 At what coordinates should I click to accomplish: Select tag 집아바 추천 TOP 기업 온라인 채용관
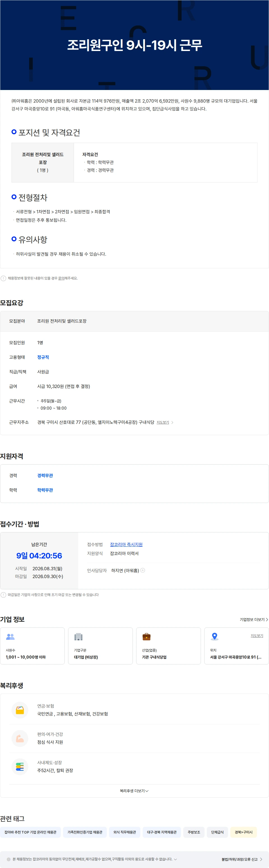click(30, 832)
